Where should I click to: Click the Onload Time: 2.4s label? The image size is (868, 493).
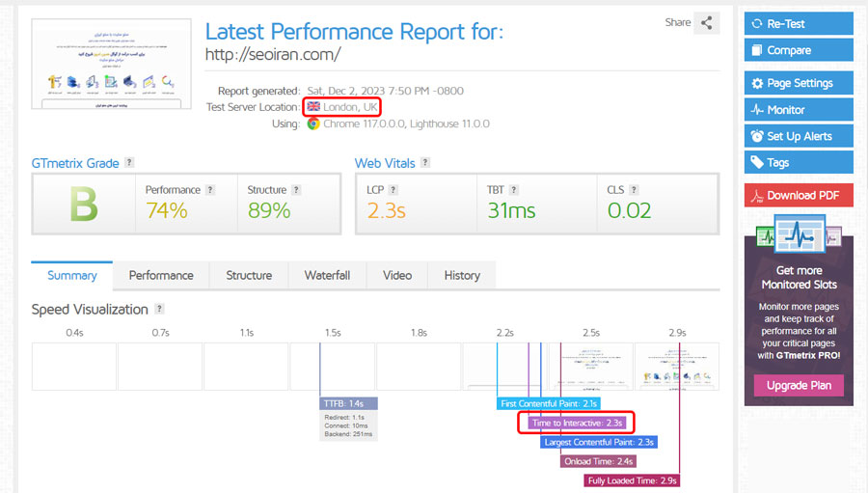point(598,461)
